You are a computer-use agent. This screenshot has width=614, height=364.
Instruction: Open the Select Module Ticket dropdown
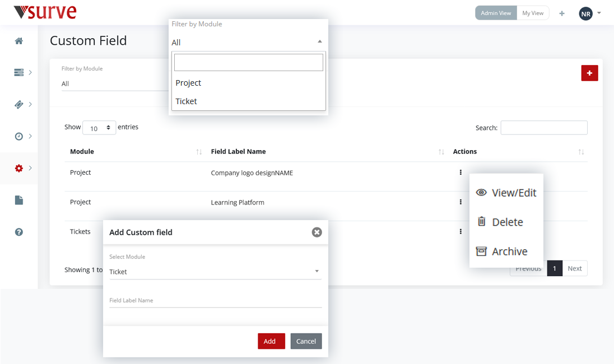pos(215,272)
